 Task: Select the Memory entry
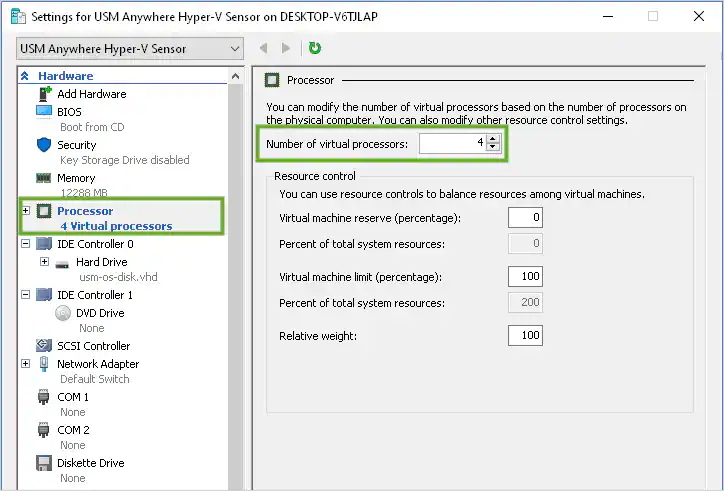click(x=76, y=178)
